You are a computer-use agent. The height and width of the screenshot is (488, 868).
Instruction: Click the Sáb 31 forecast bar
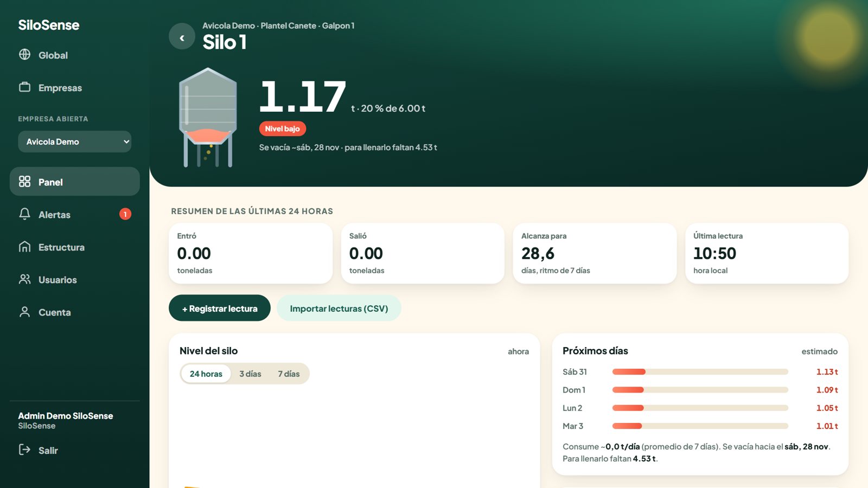[x=700, y=371]
